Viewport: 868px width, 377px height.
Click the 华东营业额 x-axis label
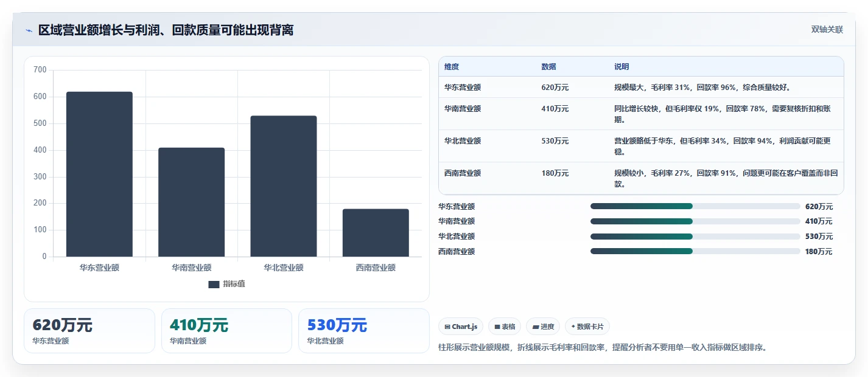point(99,268)
